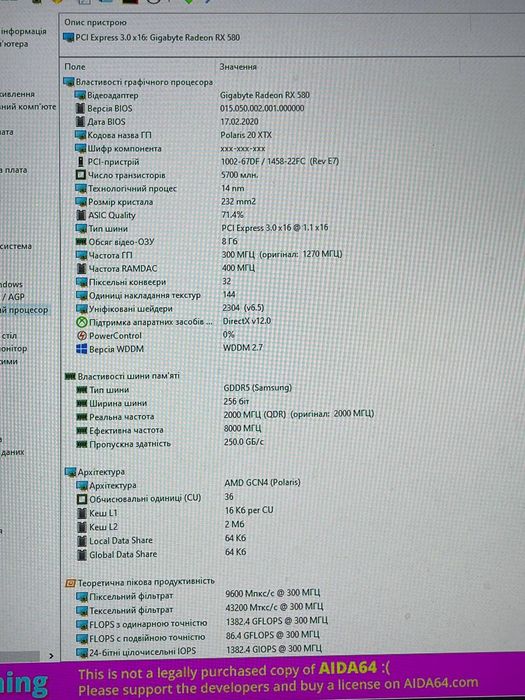Click the value Polaris 20 XTX
The width and height of the screenshot is (525, 700).
pos(246,135)
